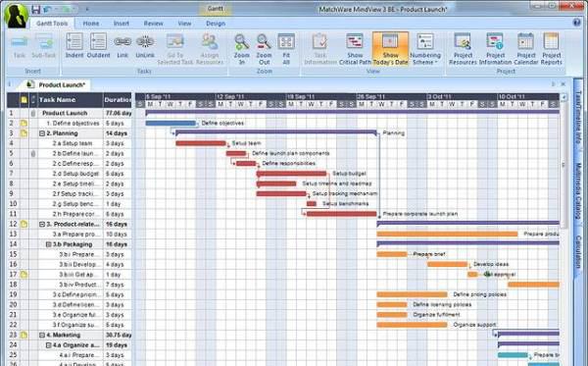
Task: Collapse the 4. Marketing task group
Action: pyautogui.click(x=42, y=336)
